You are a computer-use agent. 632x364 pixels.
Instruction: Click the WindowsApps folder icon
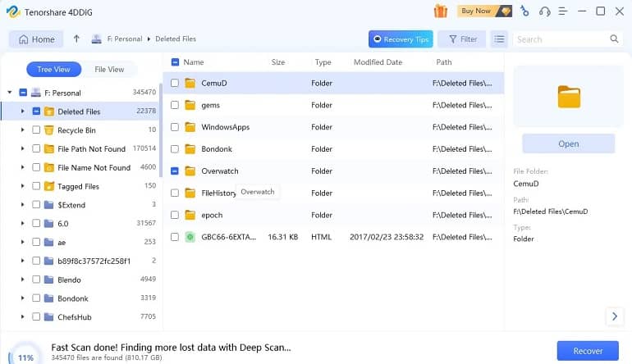[x=190, y=127]
